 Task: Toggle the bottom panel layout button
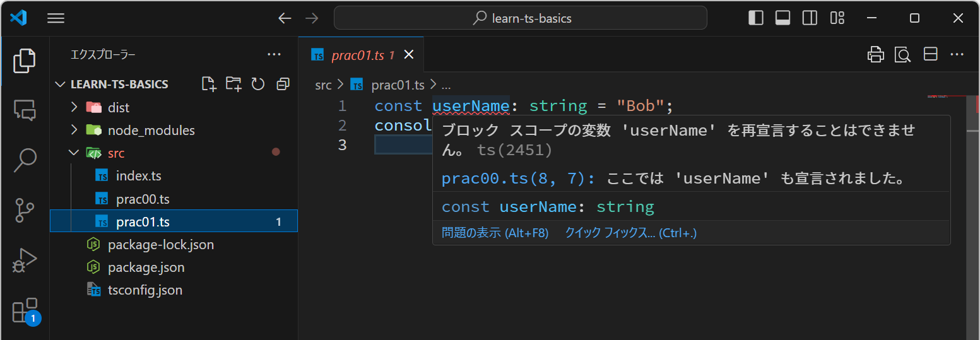(x=782, y=18)
